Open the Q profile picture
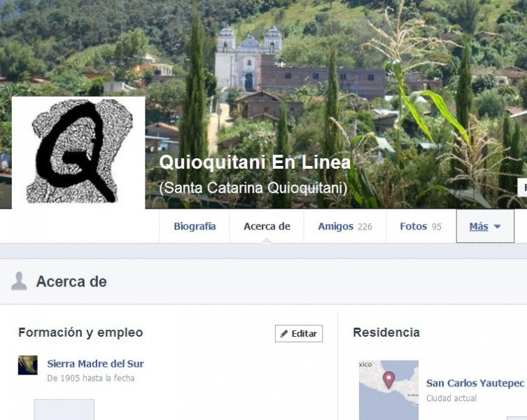 click(78, 153)
